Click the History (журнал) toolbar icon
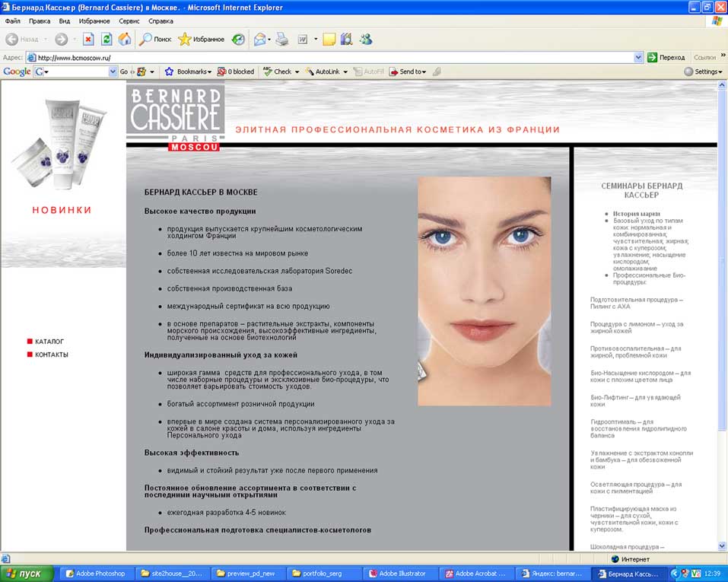The width and height of the screenshot is (728, 582). pyautogui.click(x=239, y=39)
